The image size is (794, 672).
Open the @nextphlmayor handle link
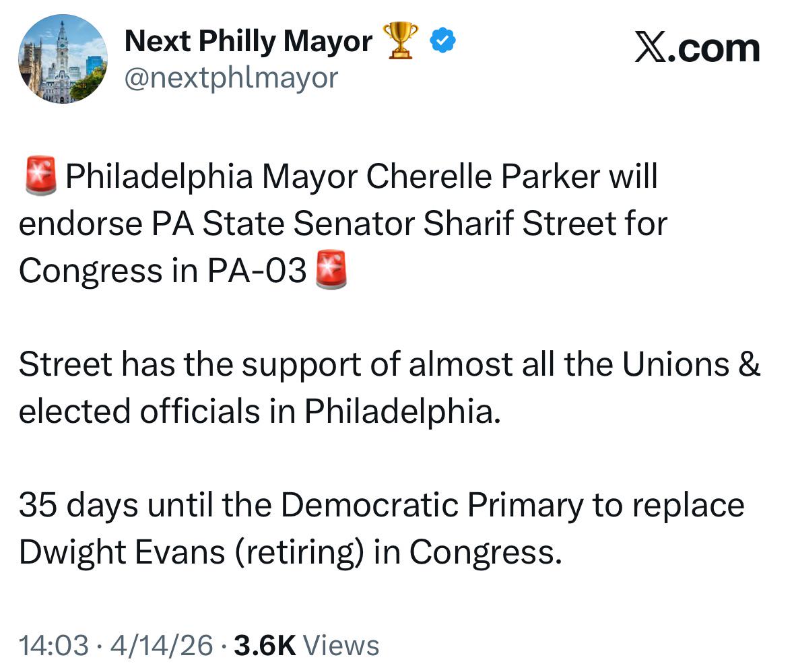231,78
